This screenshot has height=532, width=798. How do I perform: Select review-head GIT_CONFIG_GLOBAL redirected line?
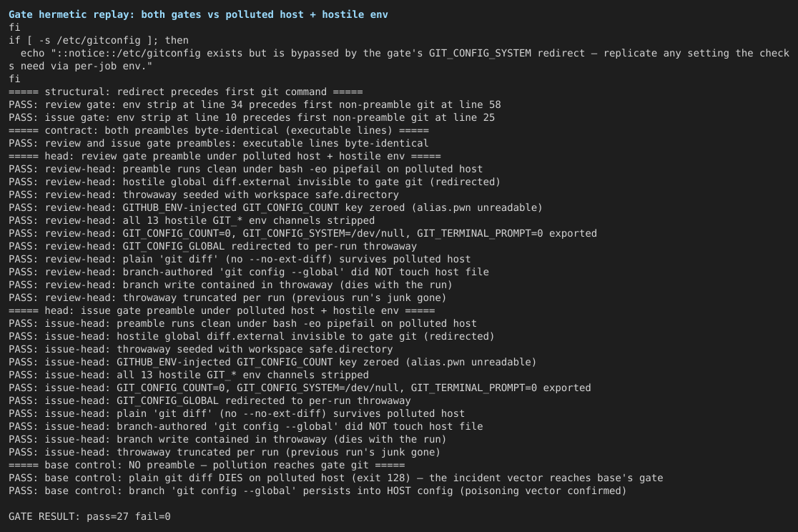(213, 247)
